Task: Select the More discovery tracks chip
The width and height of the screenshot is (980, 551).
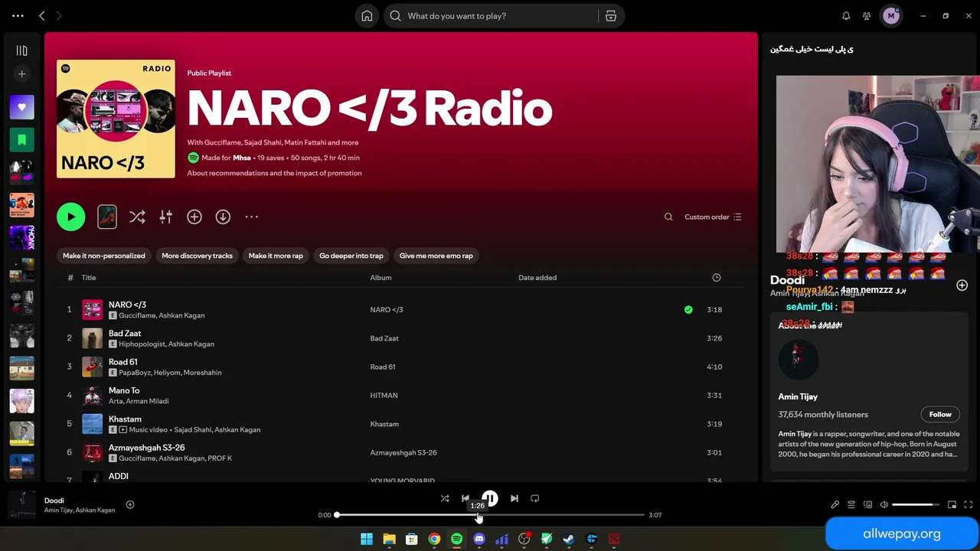Action: 197,256
